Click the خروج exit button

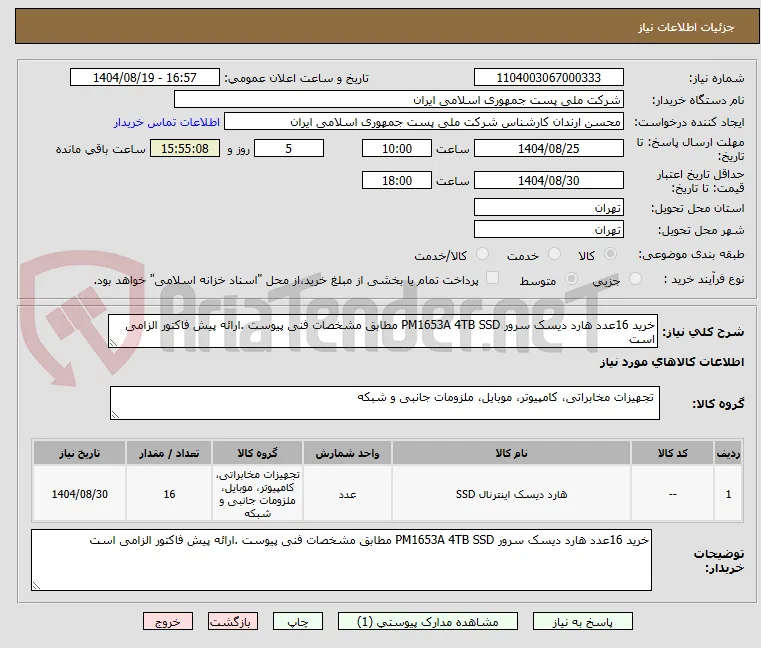(168, 622)
